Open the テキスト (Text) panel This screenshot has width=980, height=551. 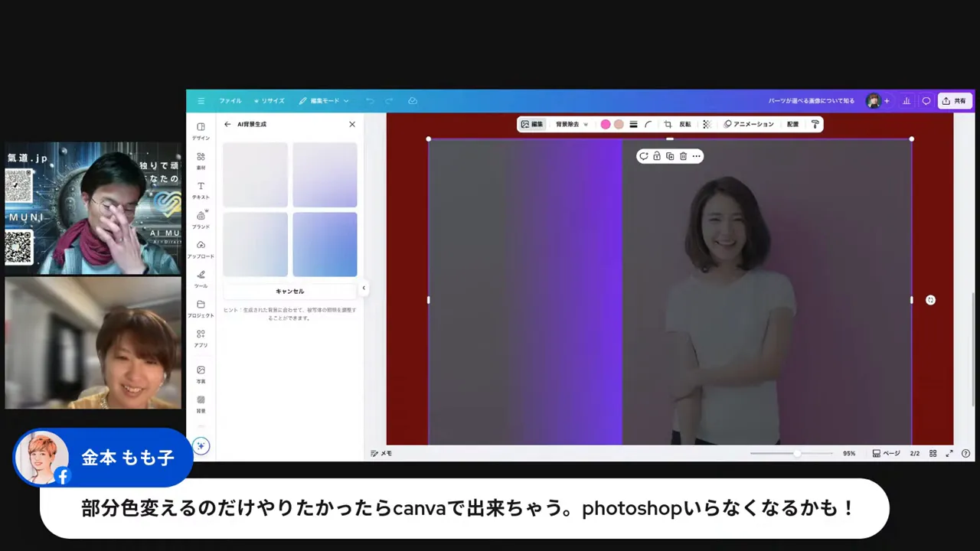point(201,190)
